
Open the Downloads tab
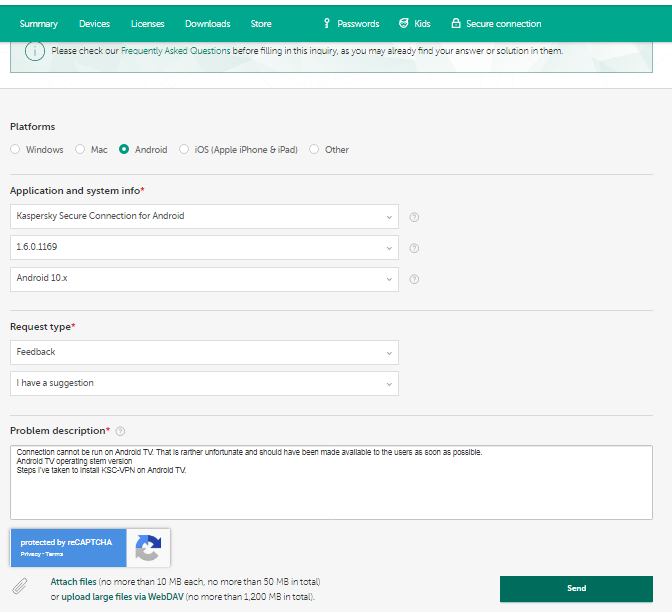tap(207, 24)
